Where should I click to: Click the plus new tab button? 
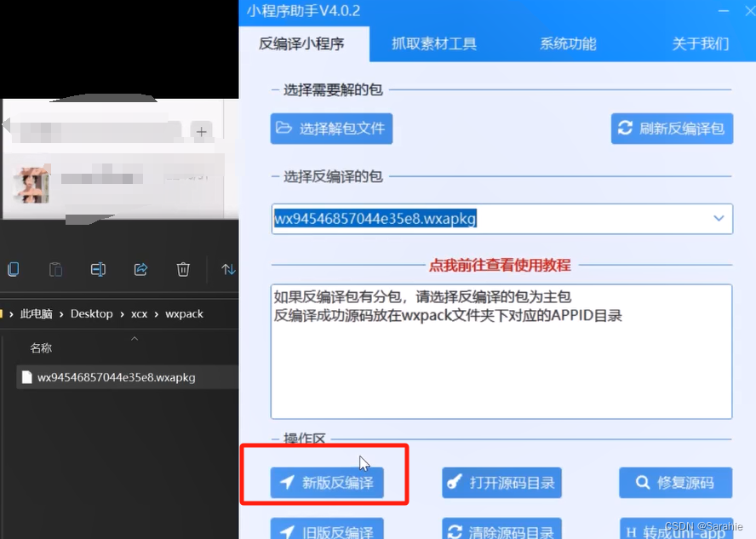[x=202, y=131]
